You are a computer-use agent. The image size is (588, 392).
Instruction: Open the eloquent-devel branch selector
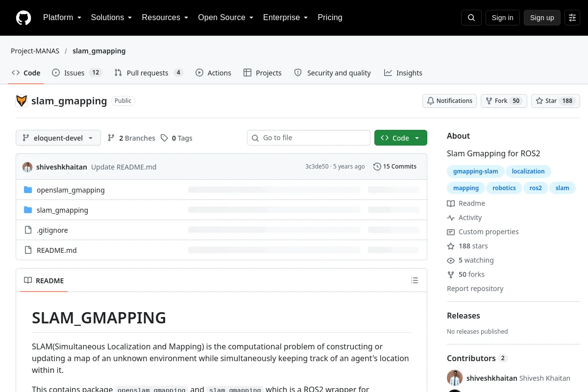click(x=58, y=138)
